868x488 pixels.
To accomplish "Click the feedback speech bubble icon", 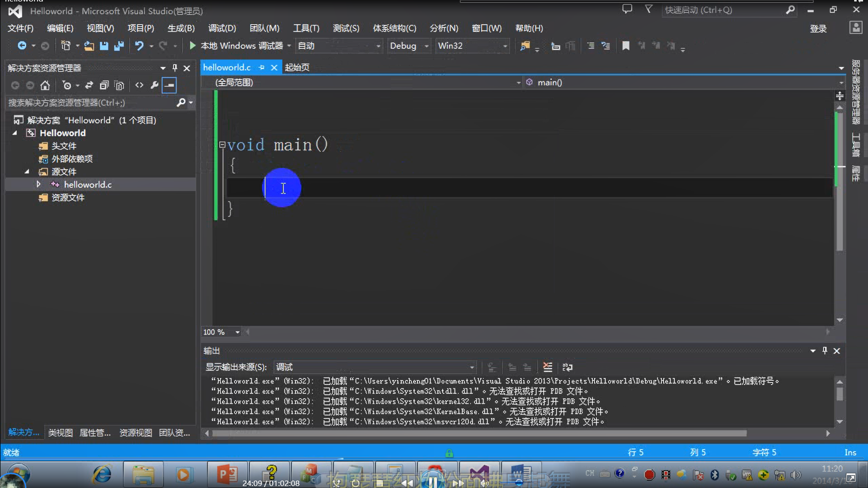I will coord(627,9).
